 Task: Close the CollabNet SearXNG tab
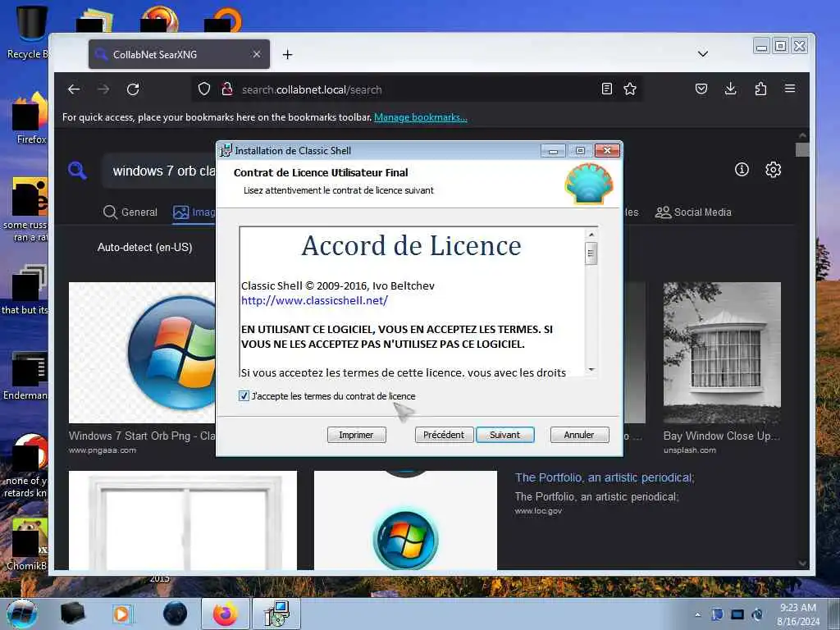[257, 54]
